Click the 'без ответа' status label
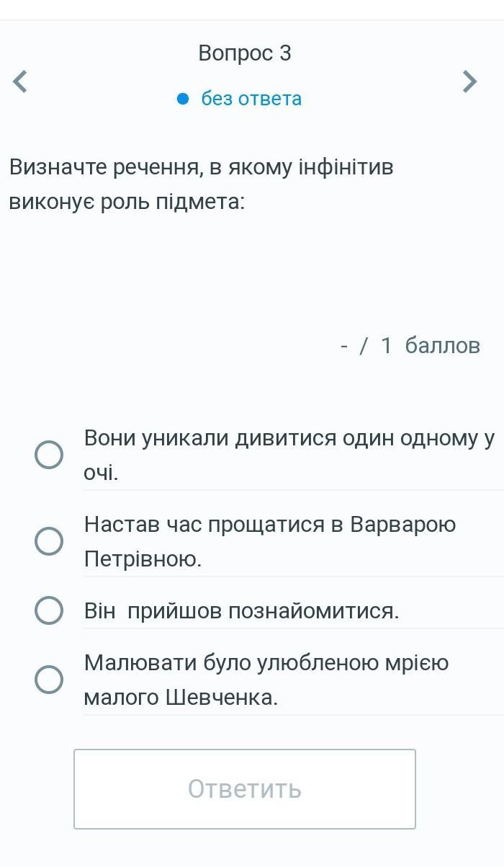This screenshot has width=504, height=867. [251, 99]
